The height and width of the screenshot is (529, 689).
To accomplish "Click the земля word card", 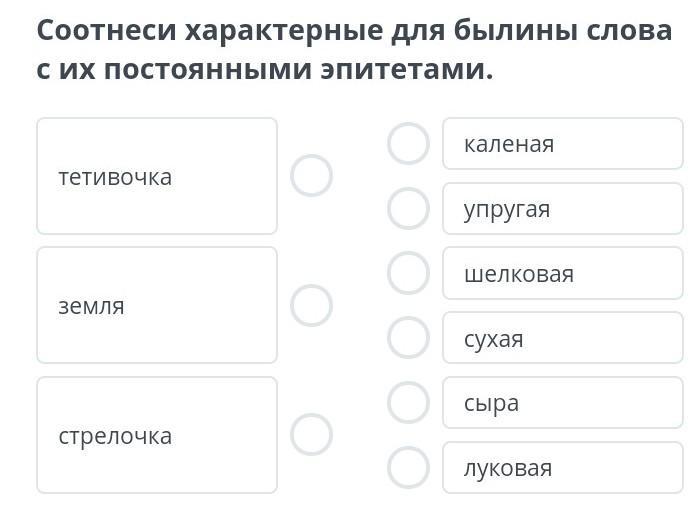I will (157, 305).
